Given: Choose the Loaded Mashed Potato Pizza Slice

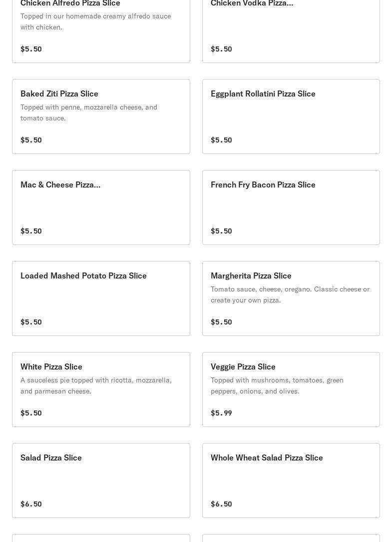Looking at the screenshot, I should coord(83,275).
